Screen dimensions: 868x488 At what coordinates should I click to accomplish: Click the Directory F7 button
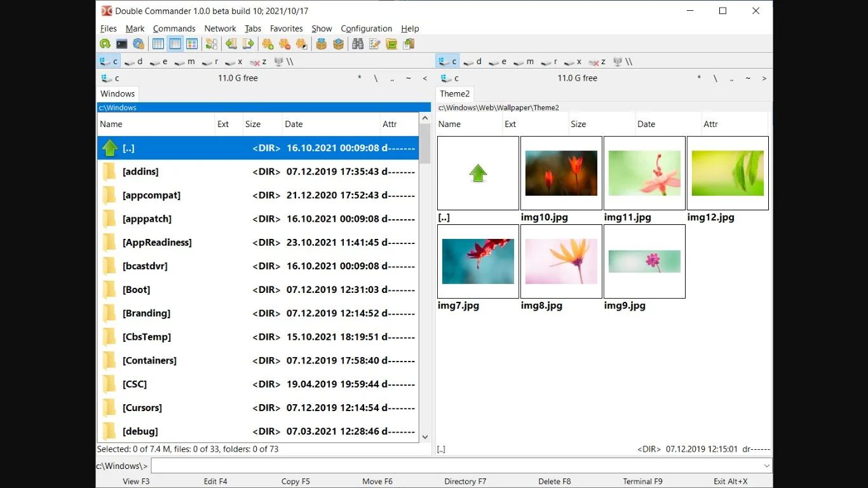pyautogui.click(x=465, y=482)
